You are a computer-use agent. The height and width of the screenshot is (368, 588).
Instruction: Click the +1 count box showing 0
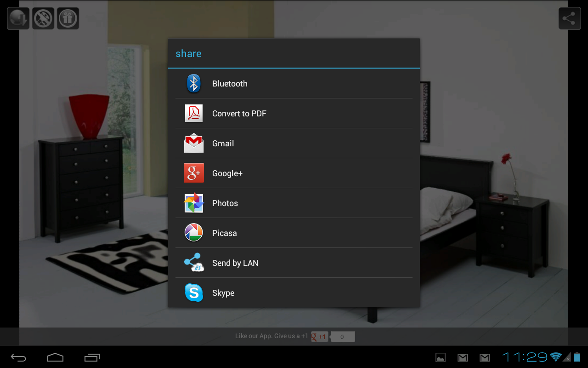click(342, 337)
